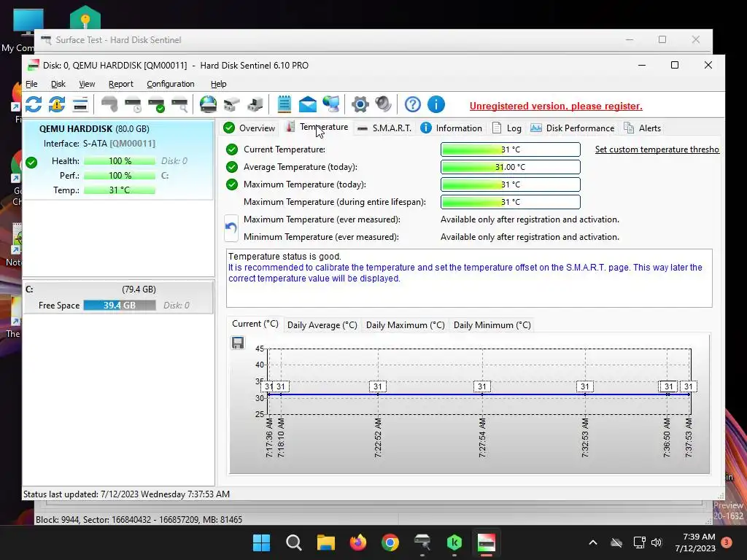Click the Average Temperature 31.00 °C bar

[x=510, y=167]
